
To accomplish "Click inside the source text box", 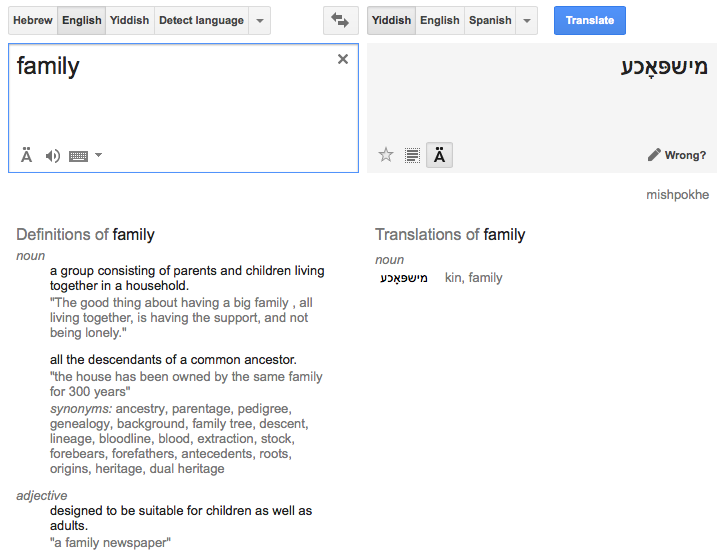I will click(183, 108).
